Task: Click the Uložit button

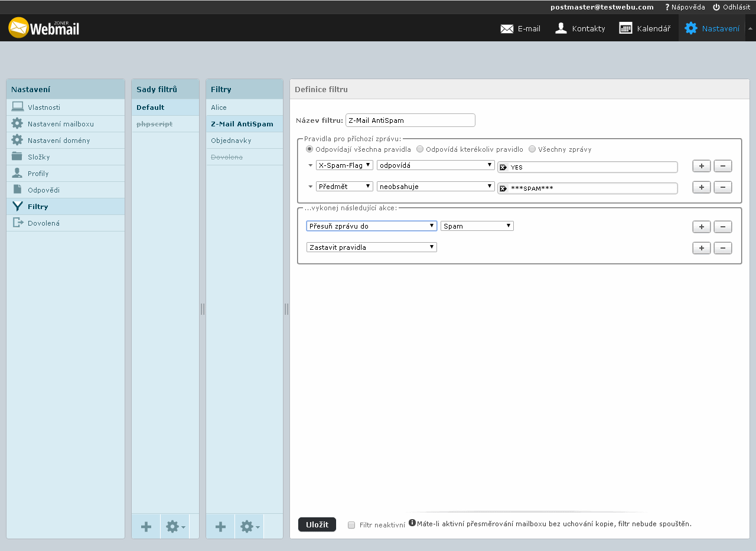Action: [x=317, y=524]
